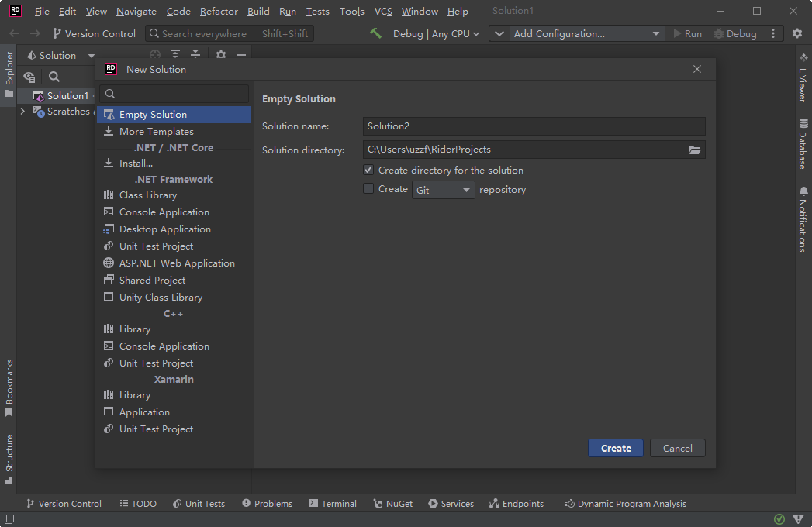Click the browse folder icon for directory

click(x=694, y=150)
